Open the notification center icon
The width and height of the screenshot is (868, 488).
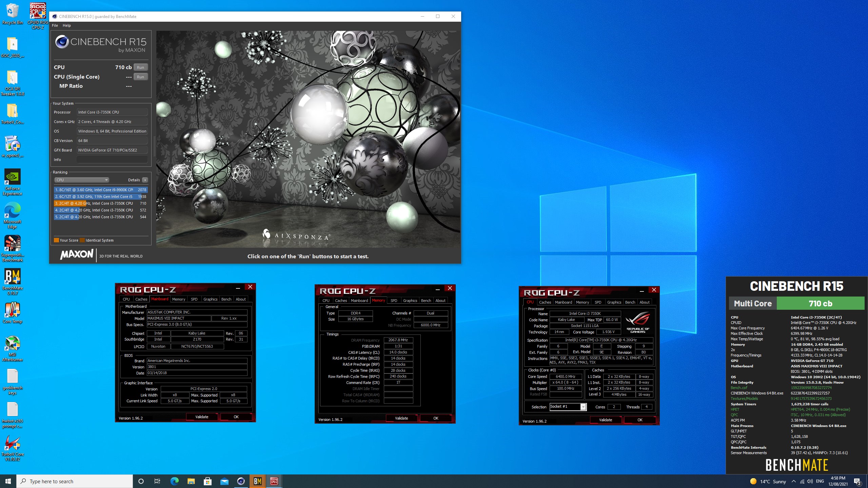coord(857,481)
